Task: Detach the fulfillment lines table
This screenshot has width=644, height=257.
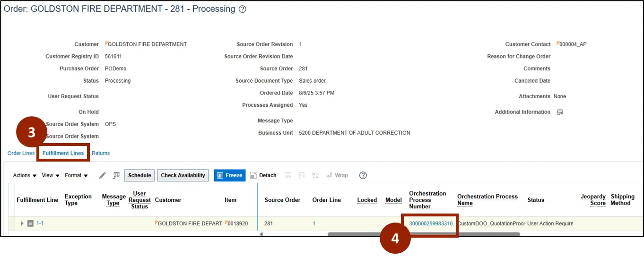Action: click(263, 175)
